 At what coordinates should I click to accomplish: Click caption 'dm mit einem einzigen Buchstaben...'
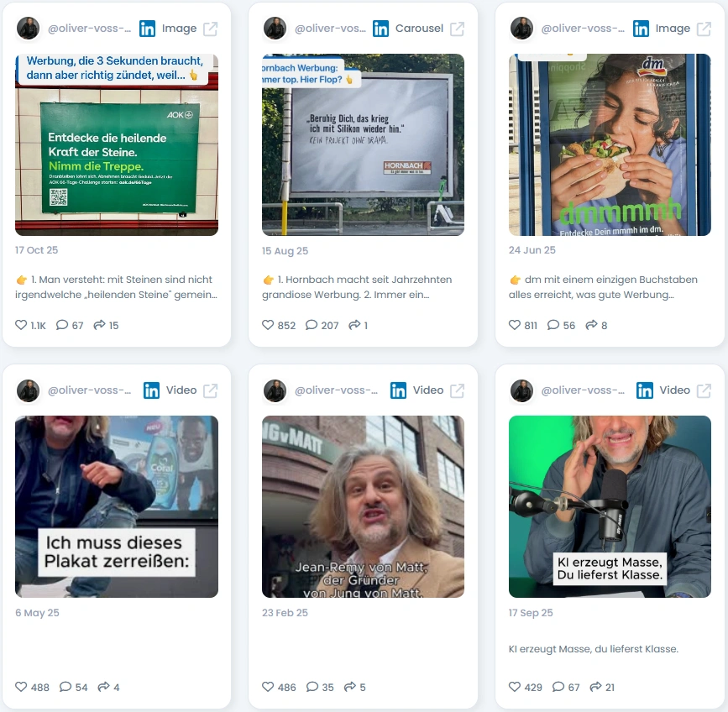[x=603, y=287]
